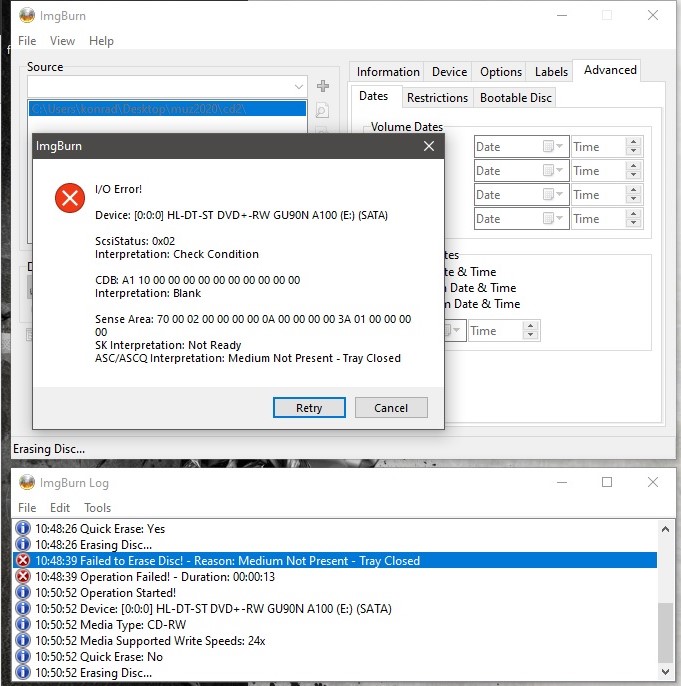Select 'Operation Failed! - Duration' log entry

335,577
